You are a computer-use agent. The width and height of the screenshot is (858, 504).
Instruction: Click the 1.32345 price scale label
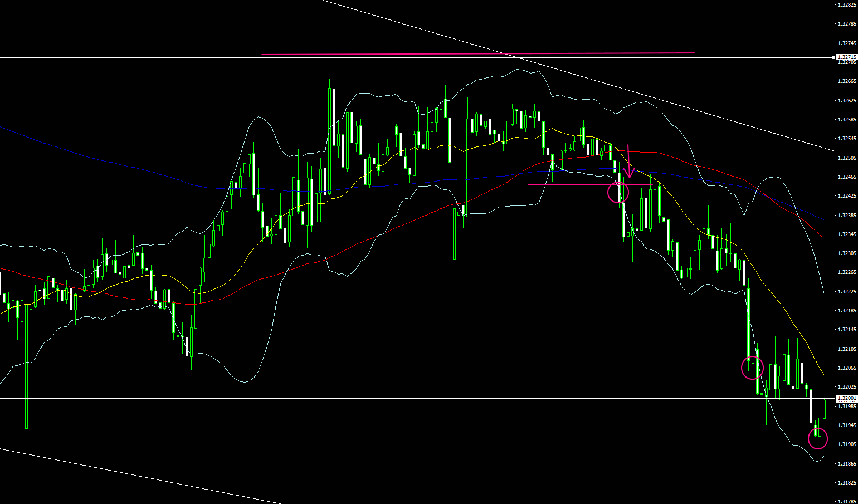(x=847, y=234)
